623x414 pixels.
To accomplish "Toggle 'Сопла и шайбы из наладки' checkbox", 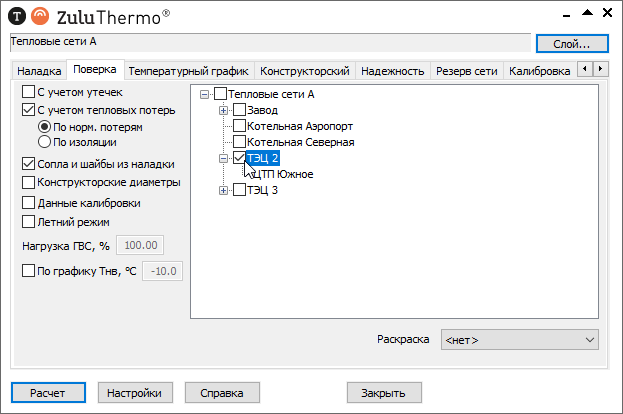I will (x=28, y=164).
